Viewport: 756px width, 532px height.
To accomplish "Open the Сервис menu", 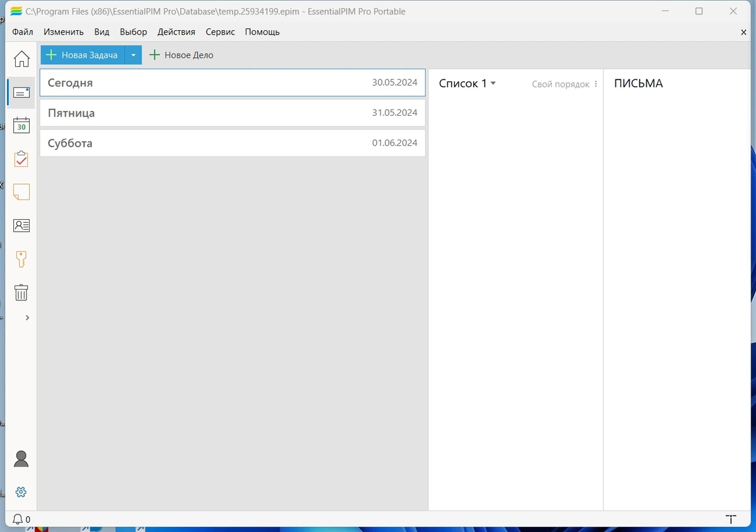I will [220, 32].
